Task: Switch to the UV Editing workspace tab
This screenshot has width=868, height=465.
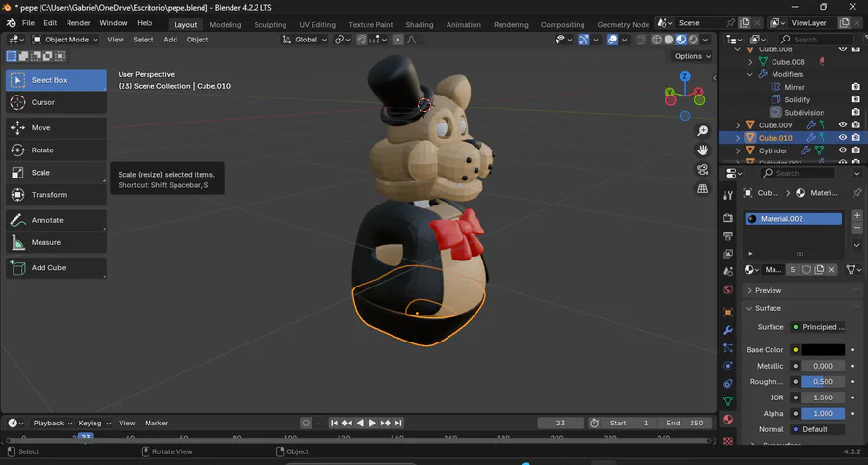Action: tap(317, 25)
